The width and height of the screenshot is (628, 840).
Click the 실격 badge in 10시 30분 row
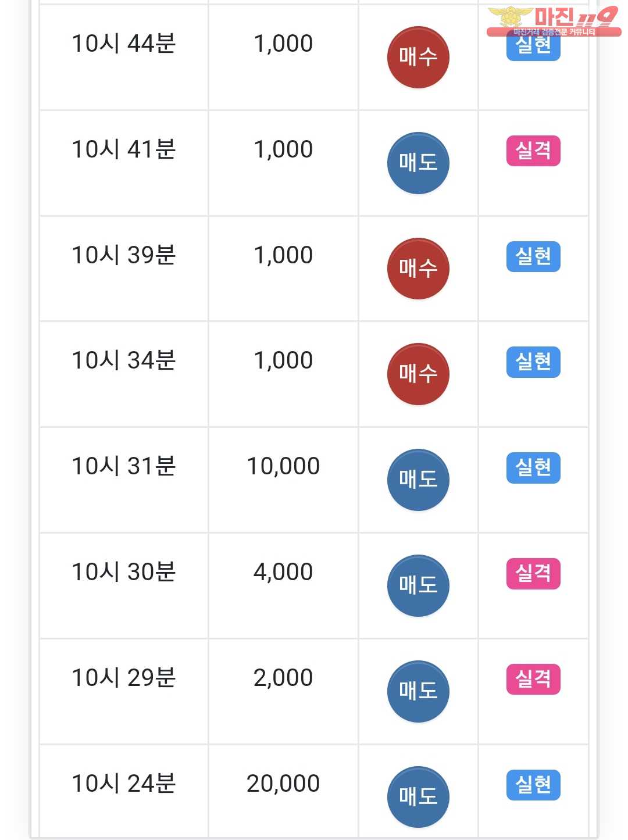pos(533,573)
